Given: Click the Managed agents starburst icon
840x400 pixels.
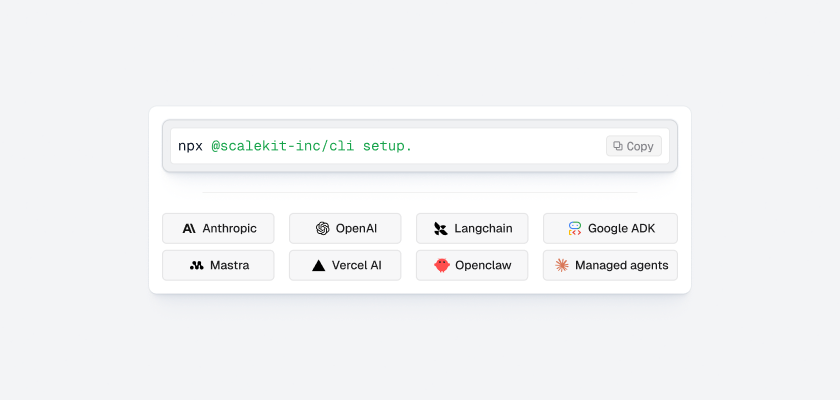Looking at the screenshot, I should (561, 265).
